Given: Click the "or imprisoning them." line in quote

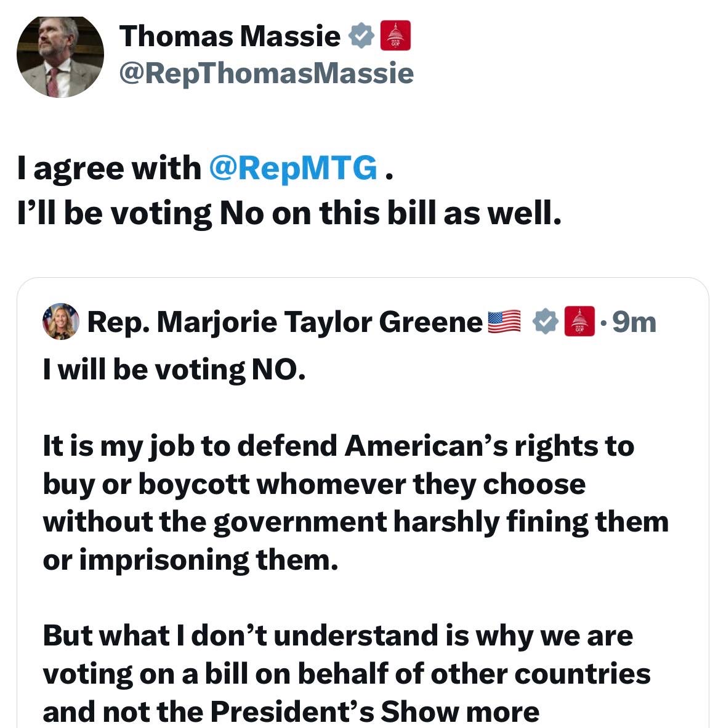Looking at the screenshot, I should tap(191, 560).
